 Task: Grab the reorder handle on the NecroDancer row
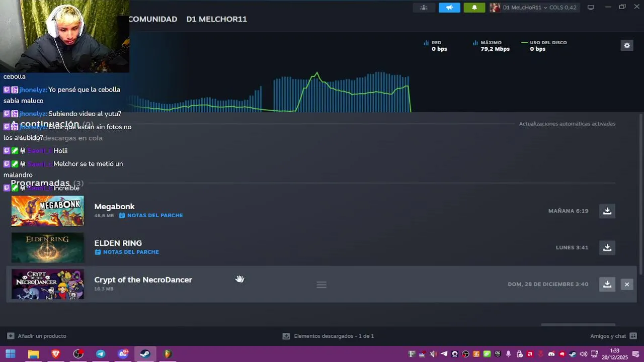pyautogui.click(x=321, y=285)
